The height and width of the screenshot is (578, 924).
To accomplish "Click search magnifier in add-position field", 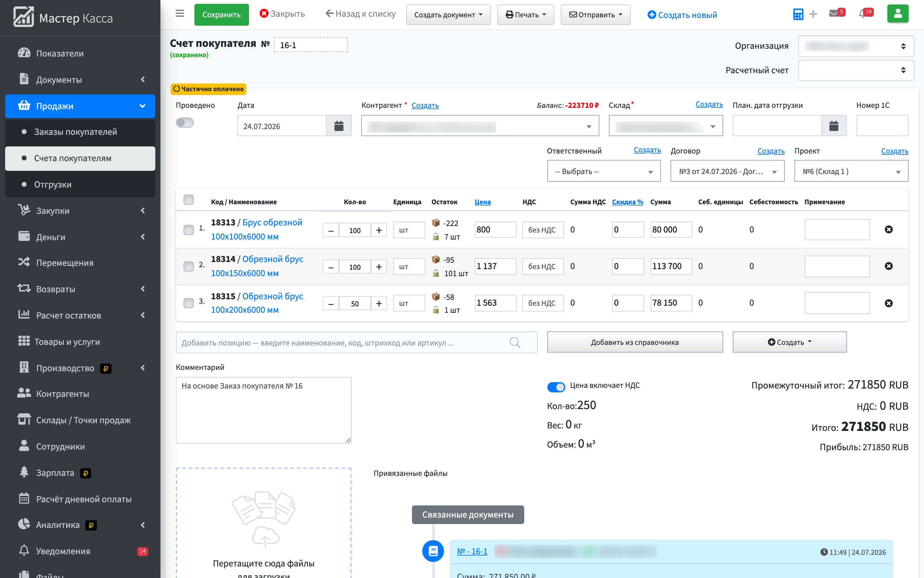I will pos(515,343).
